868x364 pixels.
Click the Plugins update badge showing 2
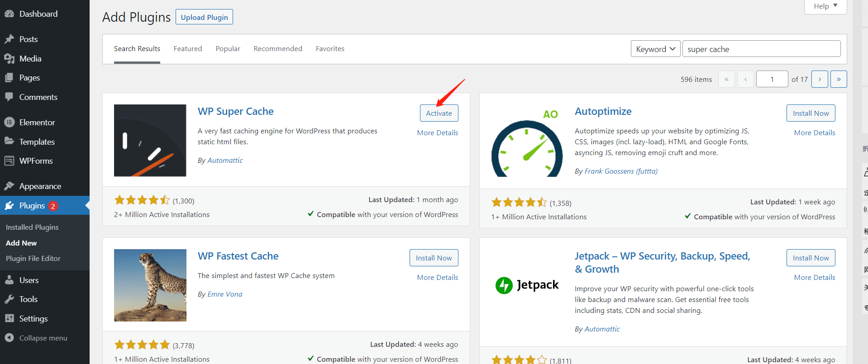[x=53, y=206]
